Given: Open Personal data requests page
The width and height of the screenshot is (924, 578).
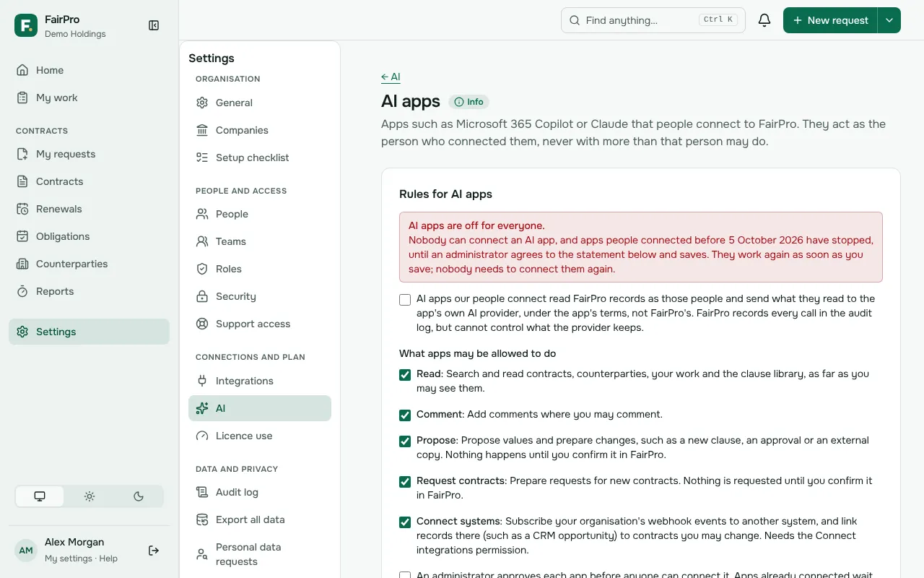Looking at the screenshot, I should 260,554.
